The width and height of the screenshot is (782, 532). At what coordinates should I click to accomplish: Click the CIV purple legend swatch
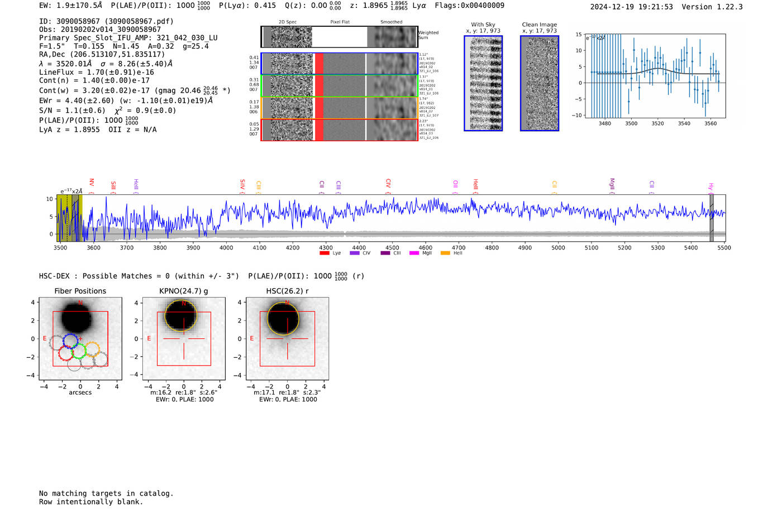(x=354, y=253)
